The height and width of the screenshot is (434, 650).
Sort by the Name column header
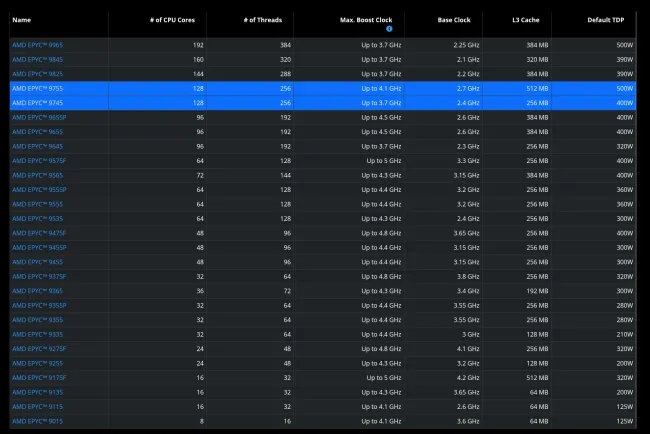tap(23, 20)
